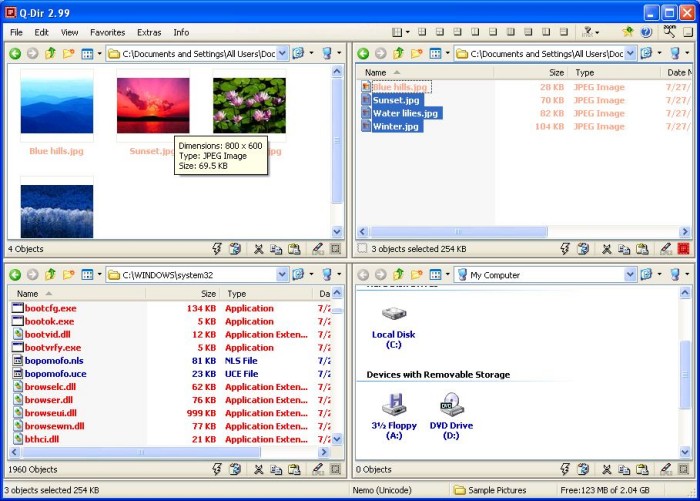
Task: Click the delete X icon in '4 Objects' status bar
Action: pyautogui.click(x=258, y=249)
